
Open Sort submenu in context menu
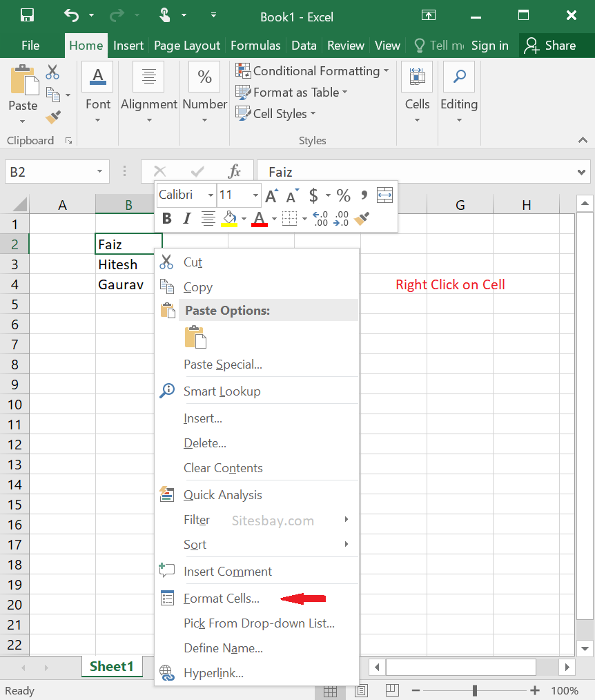click(x=257, y=545)
